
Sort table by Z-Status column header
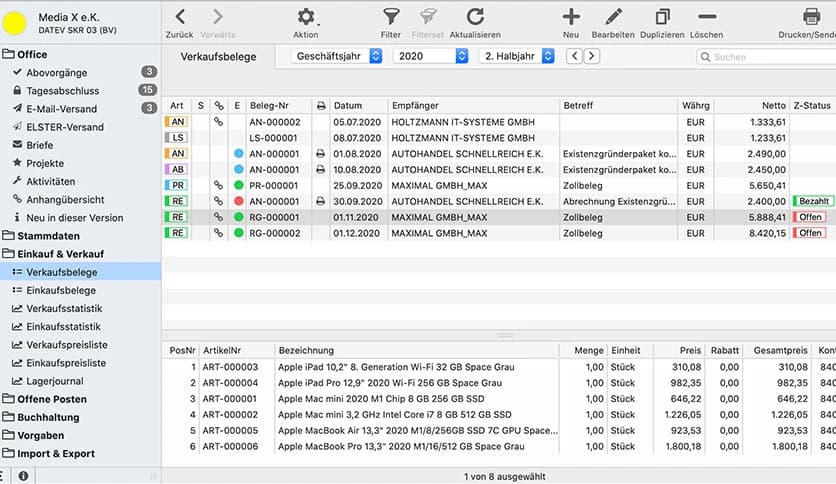(x=812, y=106)
